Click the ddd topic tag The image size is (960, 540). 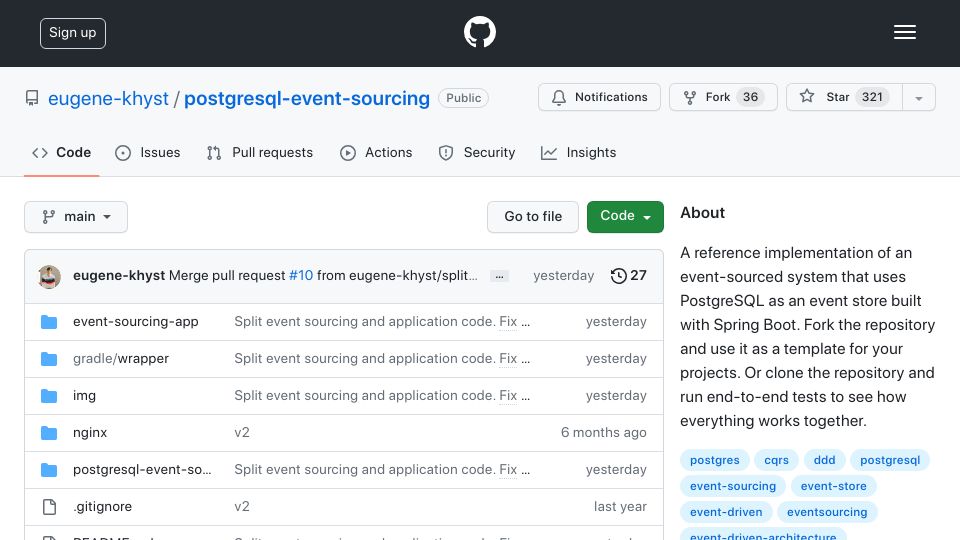pyautogui.click(x=824, y=460)
